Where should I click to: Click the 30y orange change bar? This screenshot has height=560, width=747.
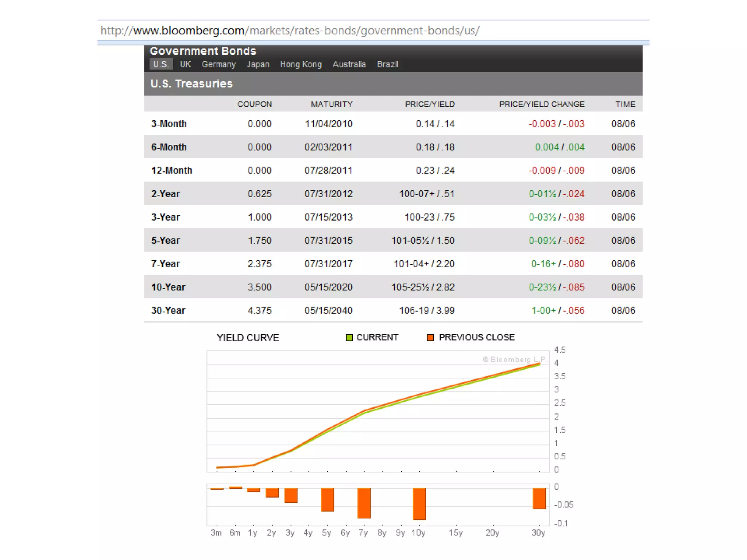point(539,498)
